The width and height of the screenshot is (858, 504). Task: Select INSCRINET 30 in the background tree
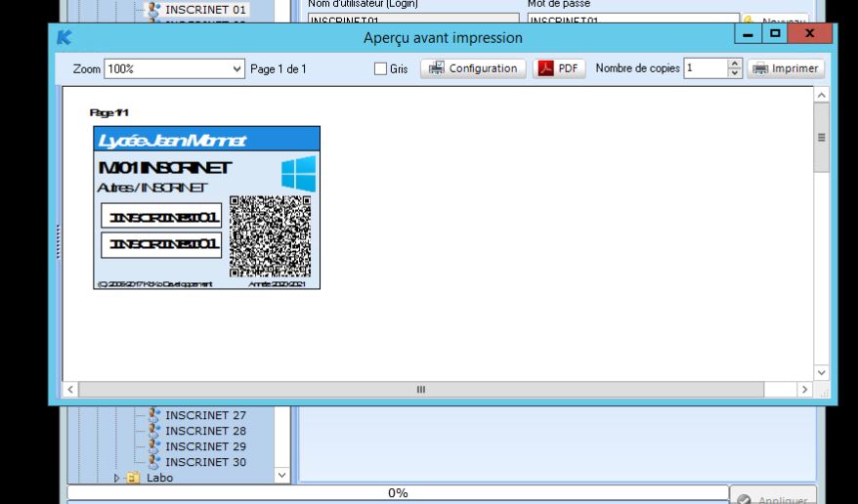coord(205,462)
